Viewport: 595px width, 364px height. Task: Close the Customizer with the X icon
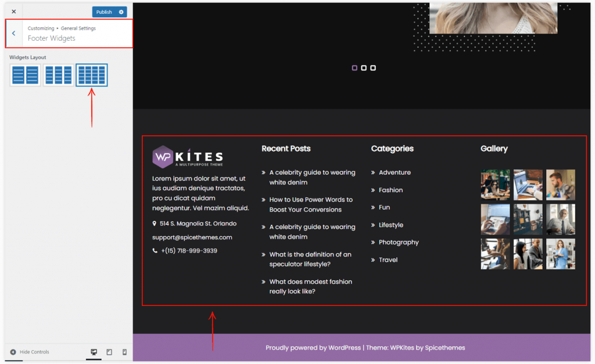coord(14,12)
